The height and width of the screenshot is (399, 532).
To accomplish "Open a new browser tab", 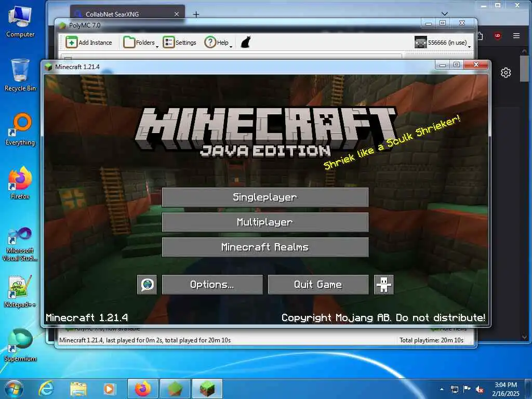I will [x=196, y=14].
